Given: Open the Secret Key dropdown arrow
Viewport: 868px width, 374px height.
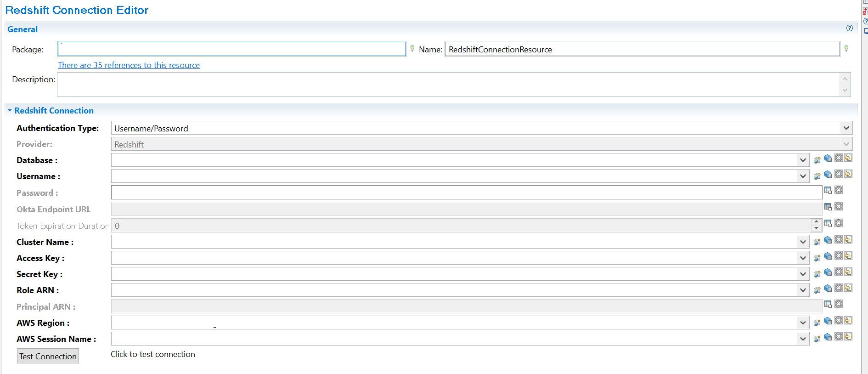Looking at the screenshot, I should pyautogui.click(x=803, y=274).
